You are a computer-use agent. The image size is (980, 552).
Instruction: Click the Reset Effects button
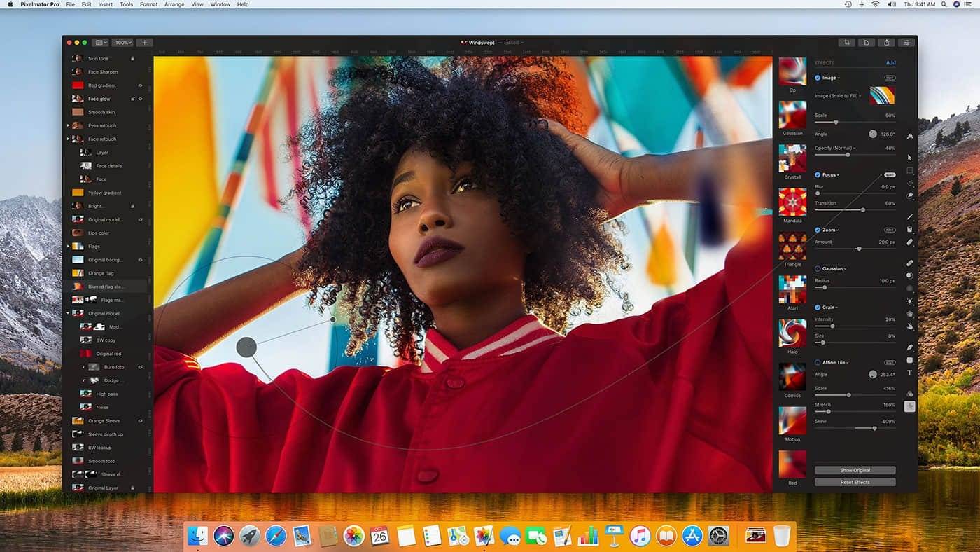click(x=855, y=482)
